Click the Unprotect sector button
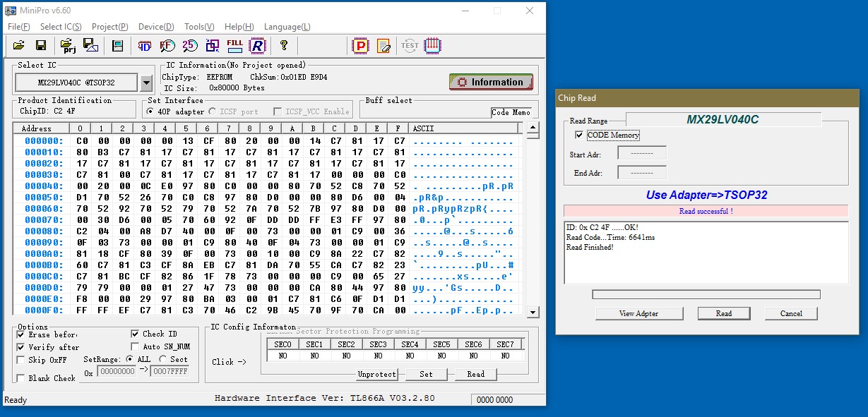Screen dimensions: 868x417 [x=376, y=374]
